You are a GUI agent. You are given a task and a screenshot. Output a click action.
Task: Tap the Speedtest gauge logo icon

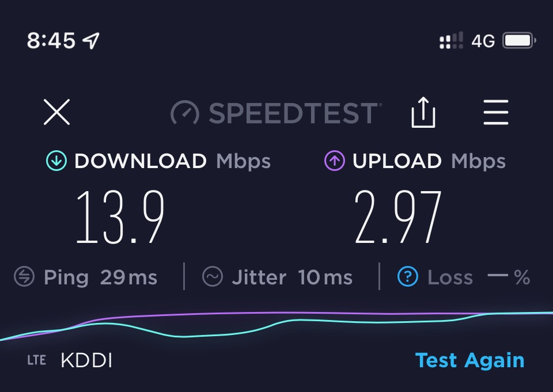(185, 112)
